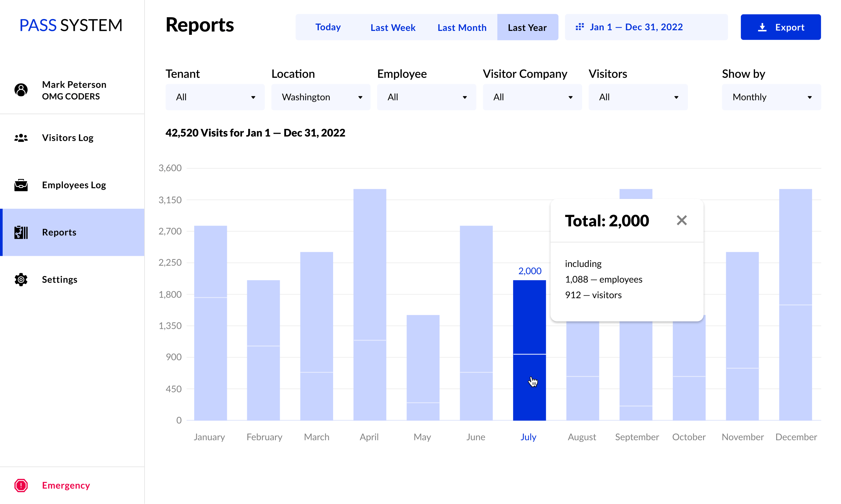Screen dimensions: 841x504
Task: Click the calendar grid icon beside date range
Action: click(x=580, y=27)
